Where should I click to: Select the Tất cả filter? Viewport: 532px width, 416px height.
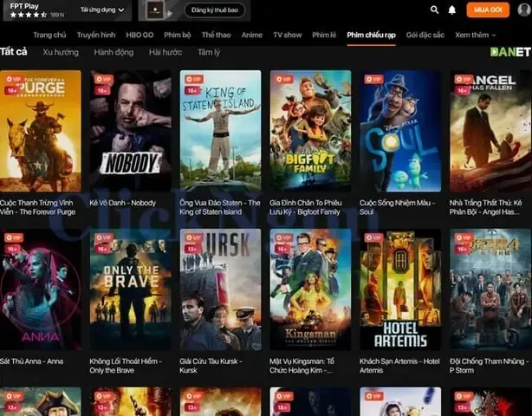point(14,52)
